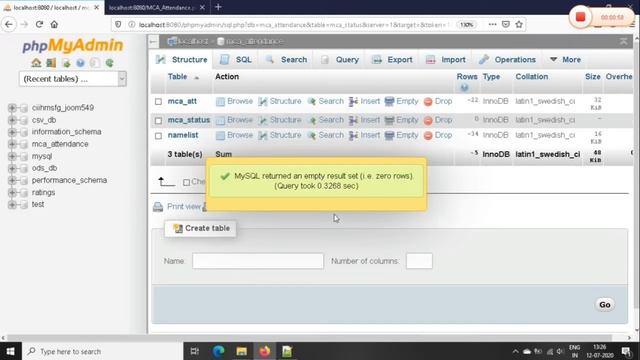Click the Drop icon for namelist row

428,136
